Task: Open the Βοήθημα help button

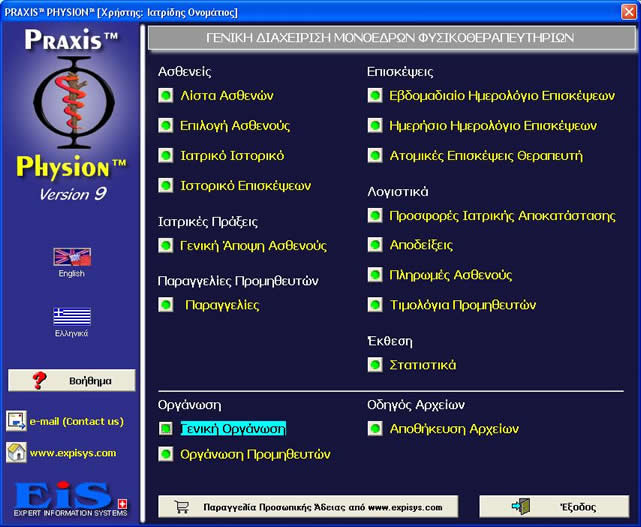Action: (72, 380)
